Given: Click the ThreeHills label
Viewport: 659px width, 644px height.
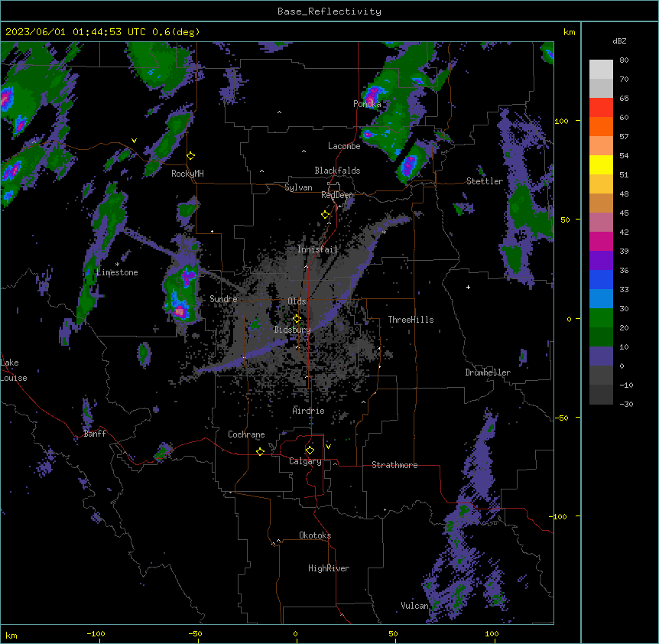Looking at the screenshot, I should pos(411,320).
